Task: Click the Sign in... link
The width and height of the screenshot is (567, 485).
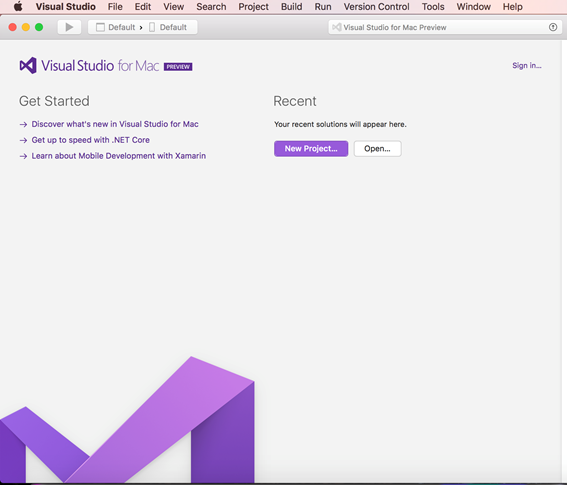Action: tap(527, 65)
